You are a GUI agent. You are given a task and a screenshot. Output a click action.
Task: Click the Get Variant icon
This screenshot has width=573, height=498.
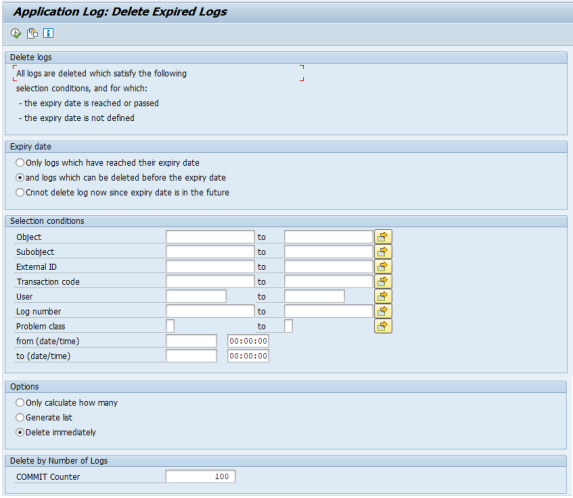tap(32, 33)
